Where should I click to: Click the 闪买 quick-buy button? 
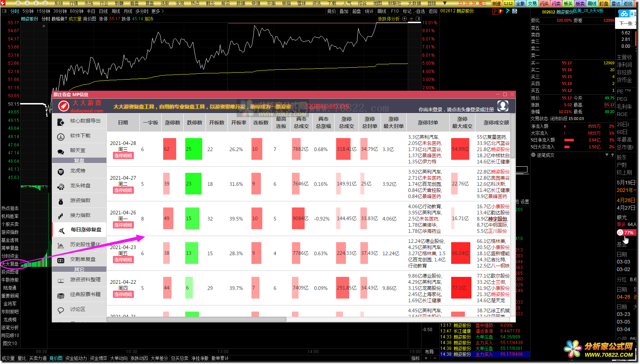pos(544,3)
